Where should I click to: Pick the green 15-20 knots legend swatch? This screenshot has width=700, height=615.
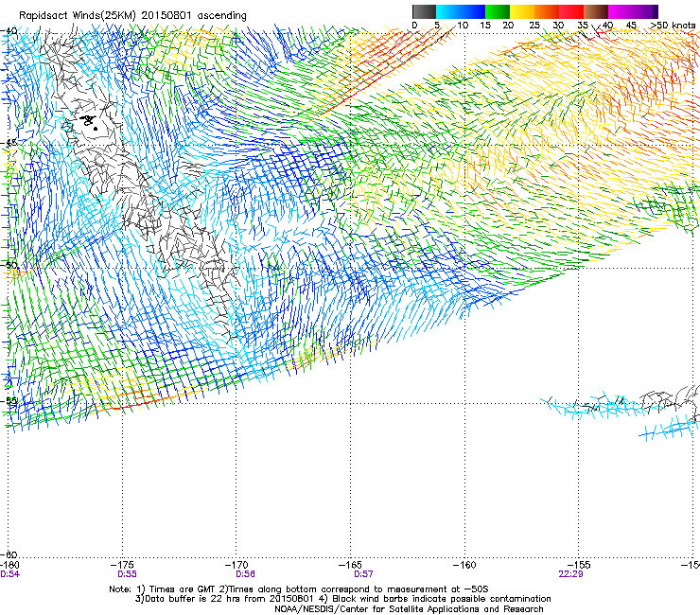pos(498,11)
